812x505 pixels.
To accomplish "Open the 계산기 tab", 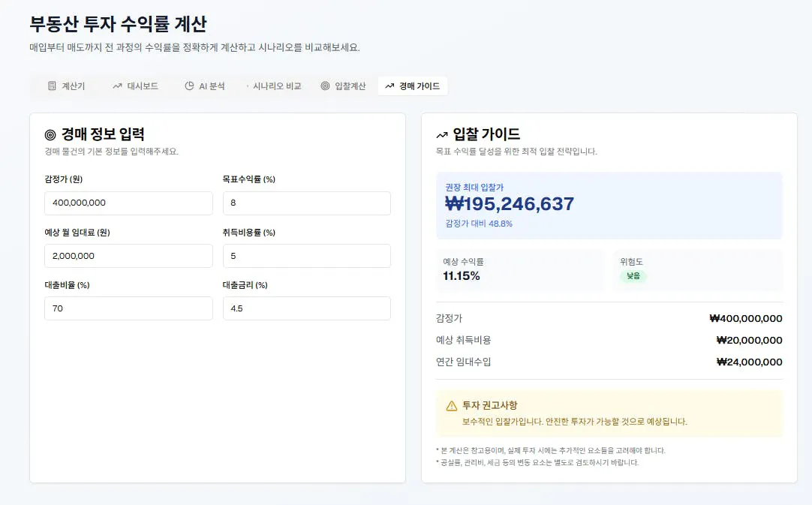I will click(66, 86).
